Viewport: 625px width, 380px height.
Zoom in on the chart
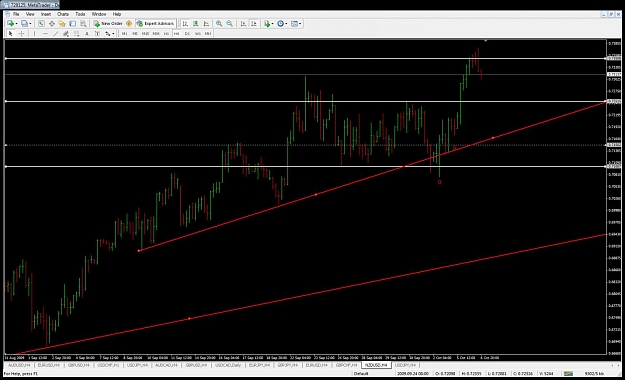pyautogui.click(x=219, y=24)
